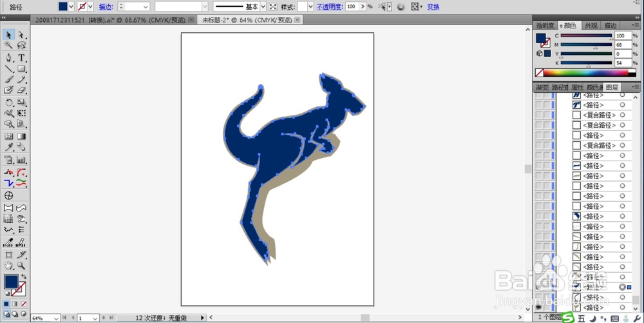644x323 pixels.
Task: Go to next artboard button
Action: pos(104,318)
